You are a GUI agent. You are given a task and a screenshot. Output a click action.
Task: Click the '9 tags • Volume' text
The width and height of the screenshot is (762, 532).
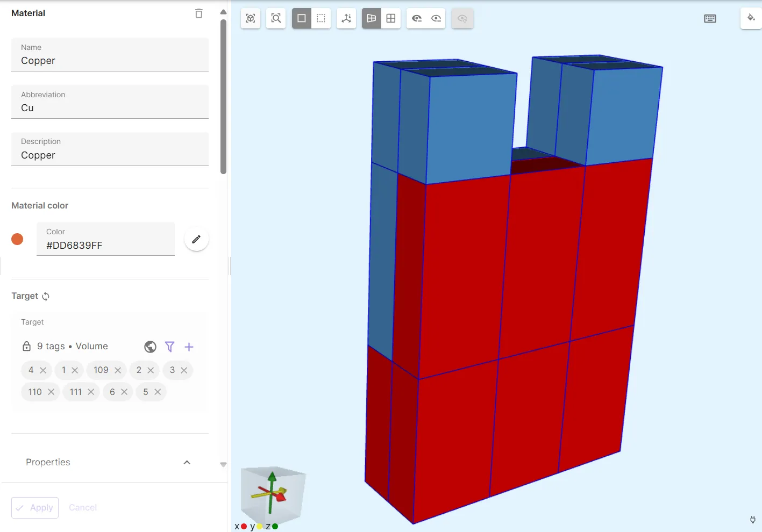click(73, 347)
